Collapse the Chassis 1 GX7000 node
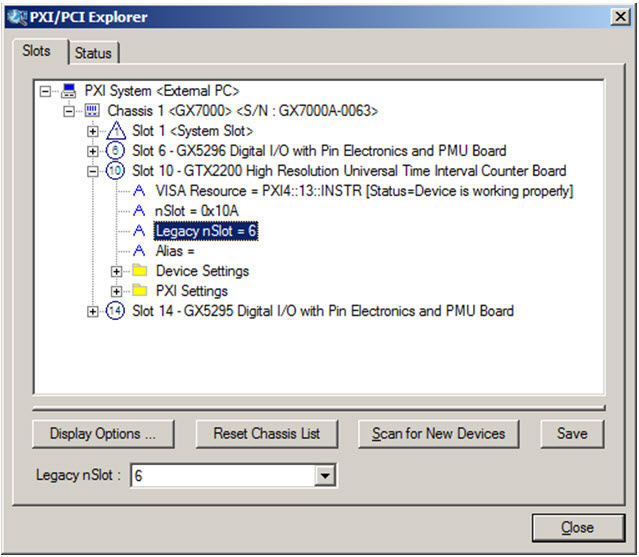 tap(69, 111)
